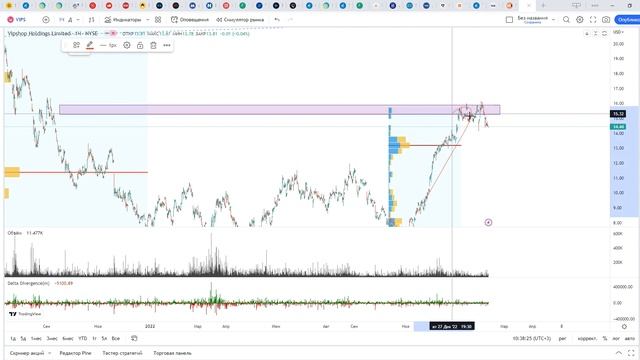This screenshot has width=640, height=360.
Task: Open drawing templates in floating toolbar
Action: click(x=76, y=45)
